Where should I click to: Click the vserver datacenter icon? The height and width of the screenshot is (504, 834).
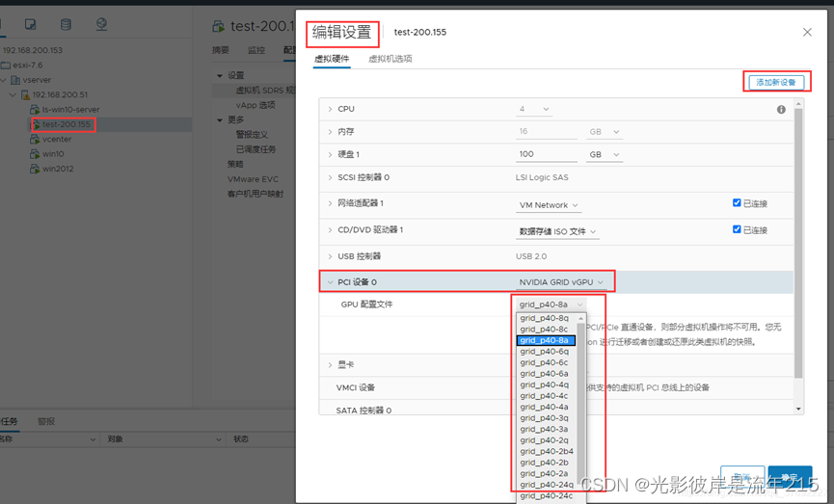pos(15,80)
